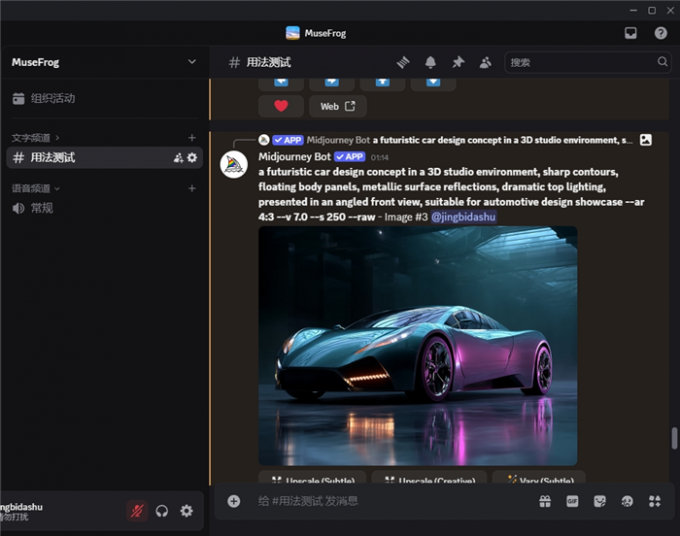Expand the MuseFrog server dropdown
The width and height of the screenshot is (680, 536).
tap(192, 62)
